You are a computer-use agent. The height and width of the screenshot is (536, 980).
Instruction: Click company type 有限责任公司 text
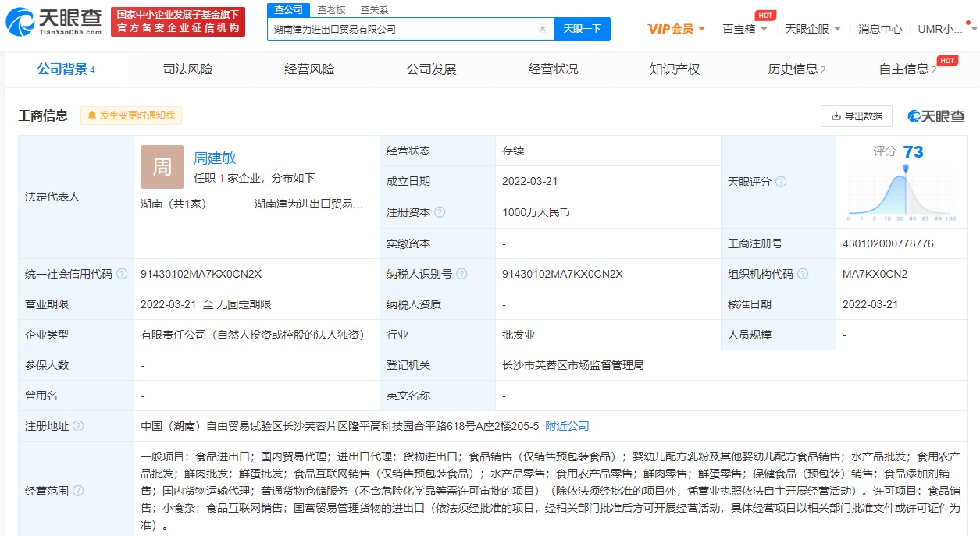coord(253,335)
